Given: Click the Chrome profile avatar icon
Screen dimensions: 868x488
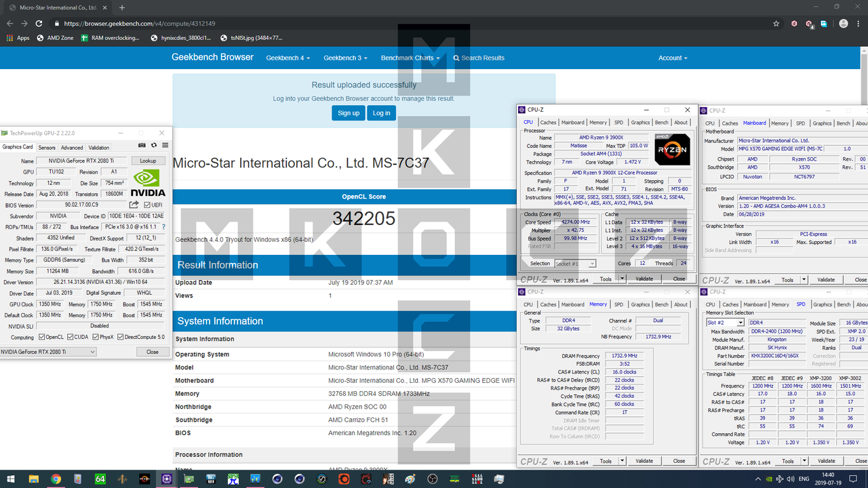Looking at the screenshot, I should [x=843, y=23].
